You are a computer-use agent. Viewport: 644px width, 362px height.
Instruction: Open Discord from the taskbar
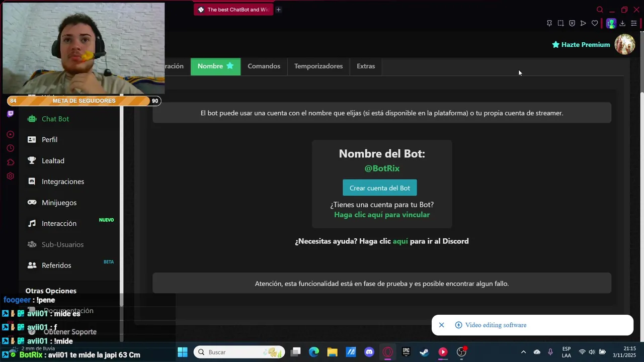[369, 352]
